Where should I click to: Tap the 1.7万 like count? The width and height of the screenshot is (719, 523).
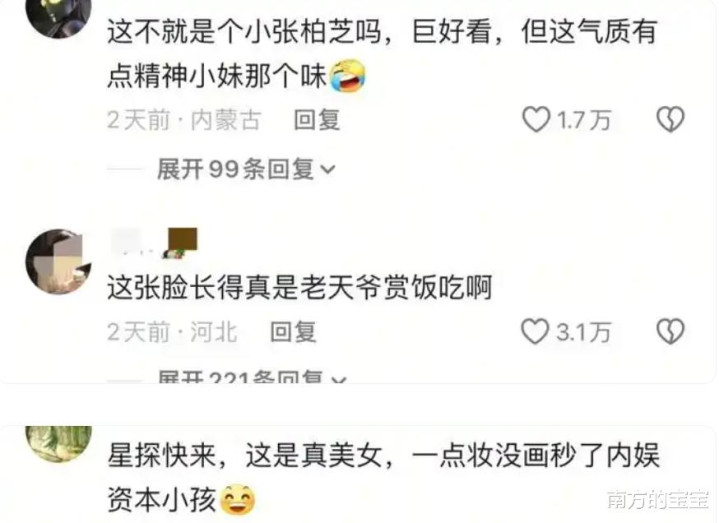tap(583, 120)
